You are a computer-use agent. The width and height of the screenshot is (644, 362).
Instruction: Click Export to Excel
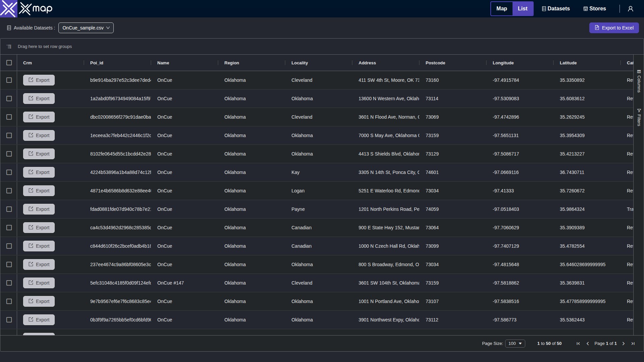click(x=614, y=28)
